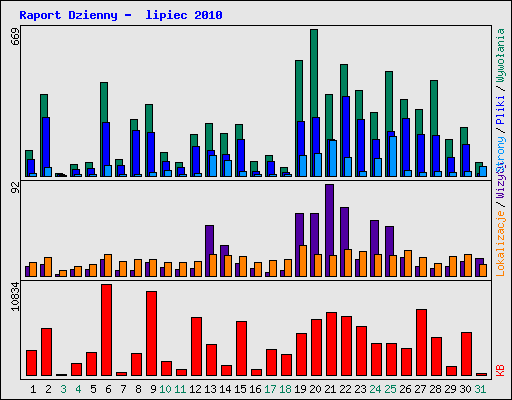The image size is (512, 400).
Task: Click the Pliki legend label
Action: tap(501, 110)
